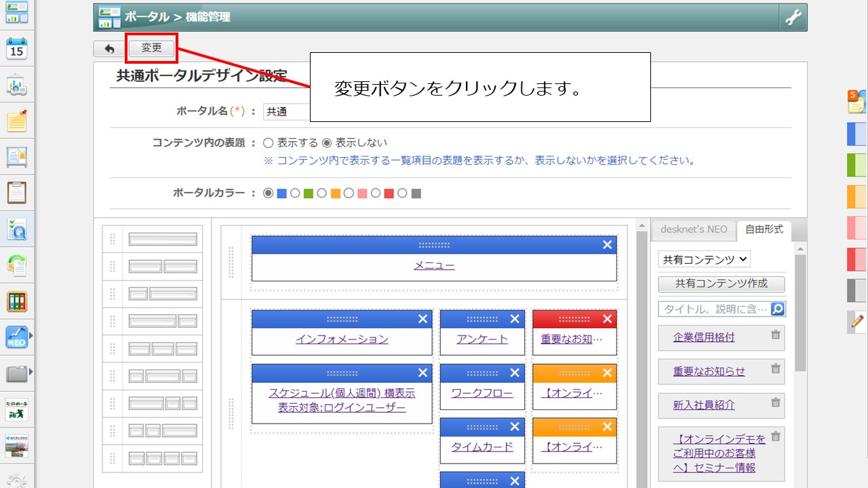Switch to the desknet's NEO tab
Viewport: 868px width, 488px height.
(x=694, y=230)
